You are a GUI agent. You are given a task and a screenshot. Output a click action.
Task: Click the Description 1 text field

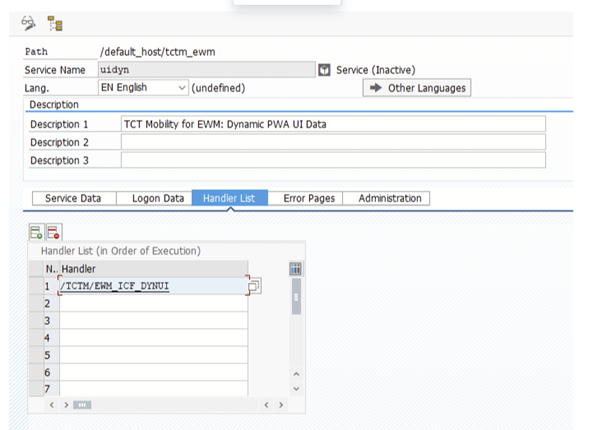click(333, 124)
